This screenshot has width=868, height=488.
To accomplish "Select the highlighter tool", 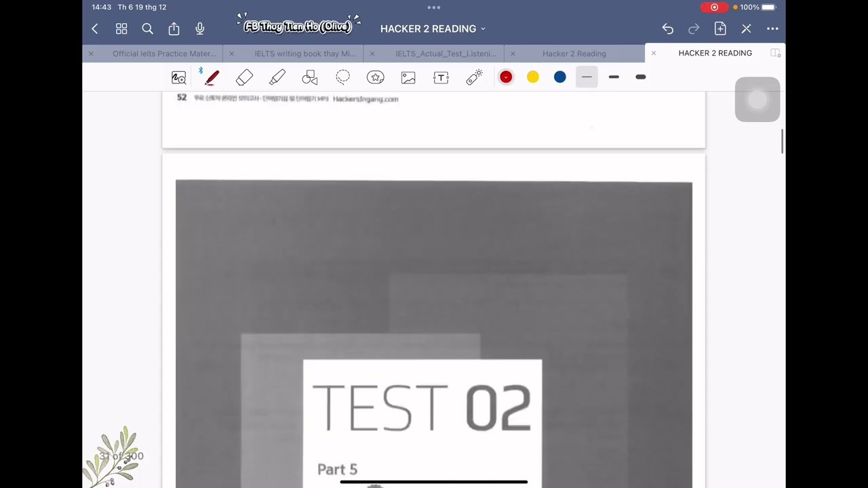I will click(277, 77).
